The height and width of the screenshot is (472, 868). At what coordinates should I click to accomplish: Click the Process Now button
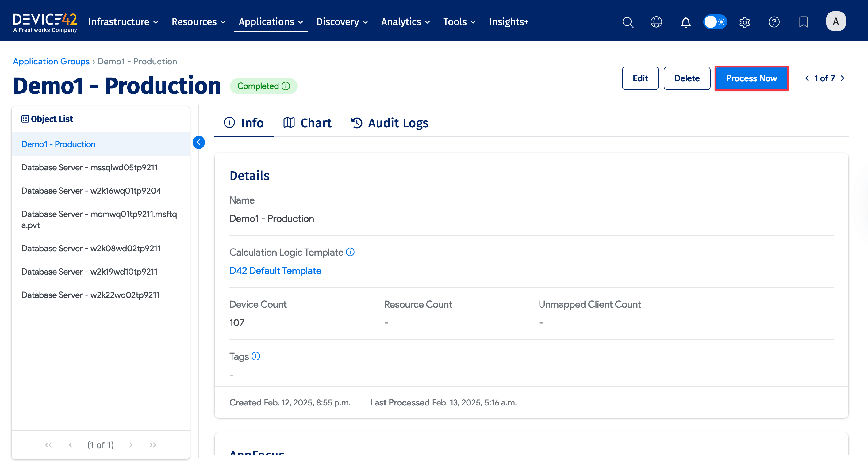(x=751, y=78)
